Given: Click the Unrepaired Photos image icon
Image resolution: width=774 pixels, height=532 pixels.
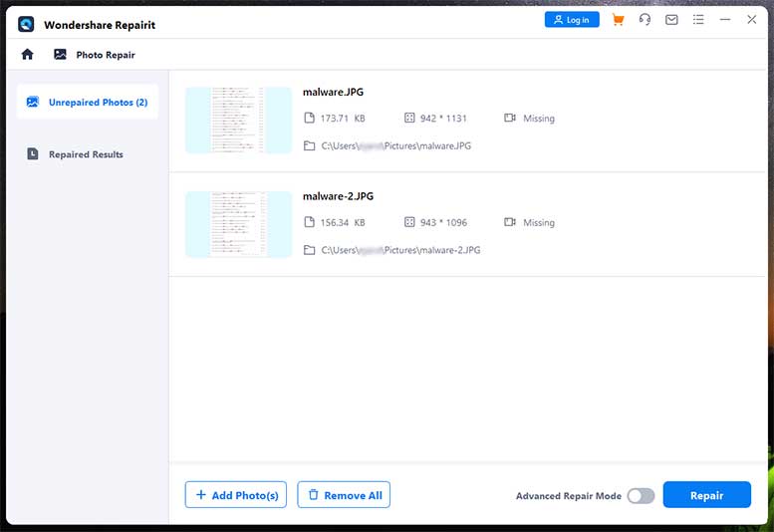Looking at the screenshot, I should coord(33,102).
